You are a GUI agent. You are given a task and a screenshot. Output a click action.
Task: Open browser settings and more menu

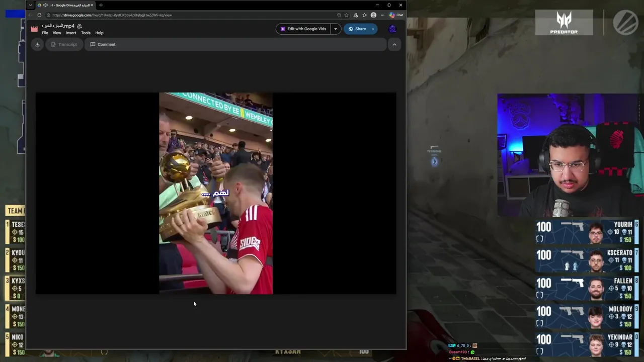coord(382,15)
